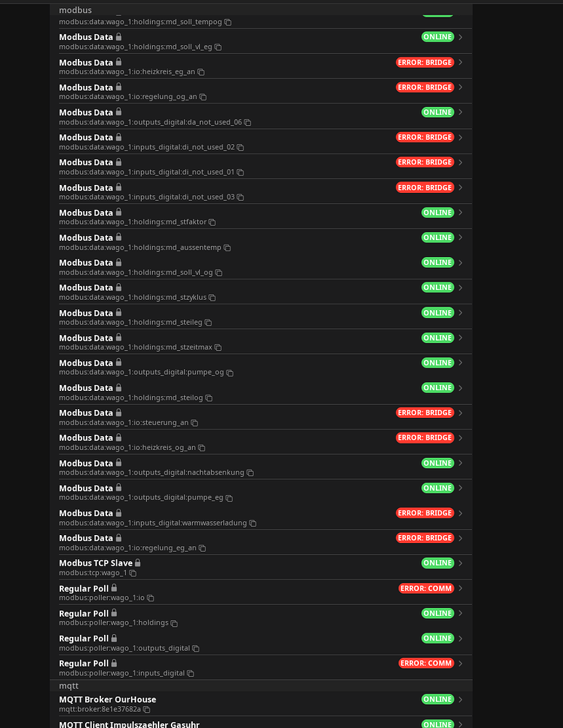
Task: Click the ERROR: BRIDGE badge on regelung_og_an
Action: click(425, 87)
